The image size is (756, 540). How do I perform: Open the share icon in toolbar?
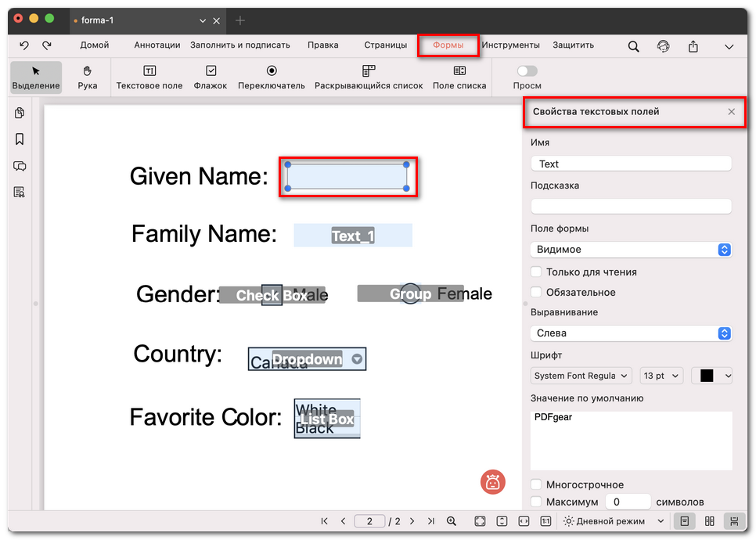[693, 46]
